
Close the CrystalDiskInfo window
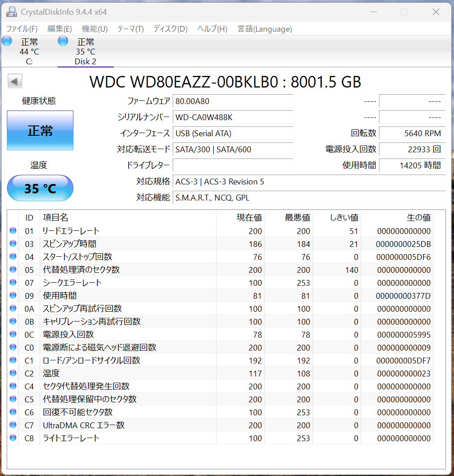point(436,12)
